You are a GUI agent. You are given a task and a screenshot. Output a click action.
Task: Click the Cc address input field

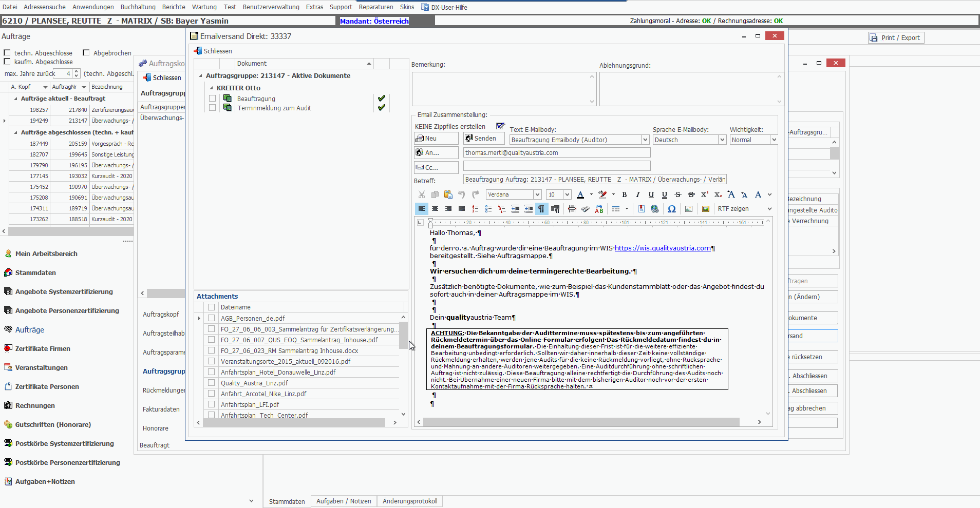tap(557, 166)
